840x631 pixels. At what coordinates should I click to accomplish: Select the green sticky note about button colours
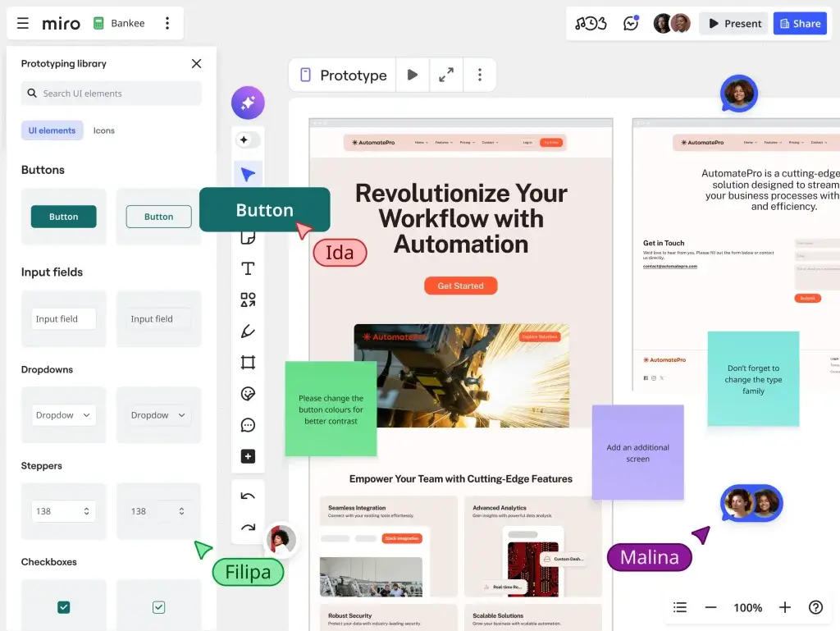click(x=331, y=409)
